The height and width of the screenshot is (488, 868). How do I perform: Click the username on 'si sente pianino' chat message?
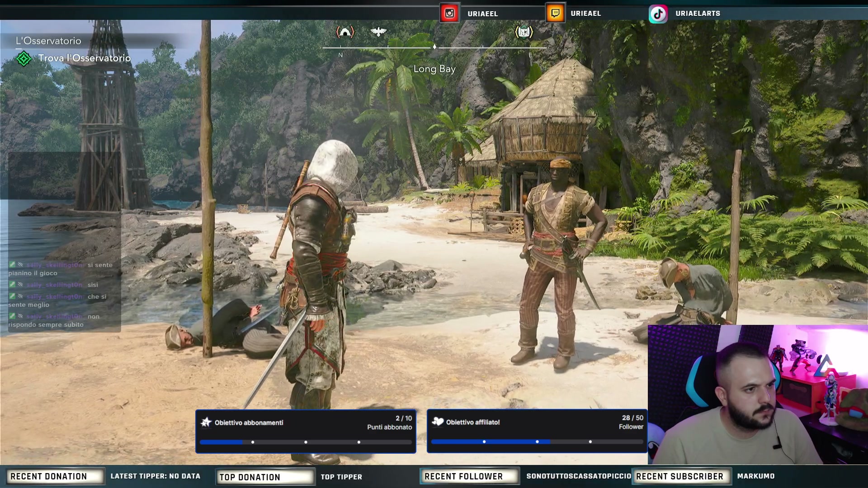coord(55,265)
